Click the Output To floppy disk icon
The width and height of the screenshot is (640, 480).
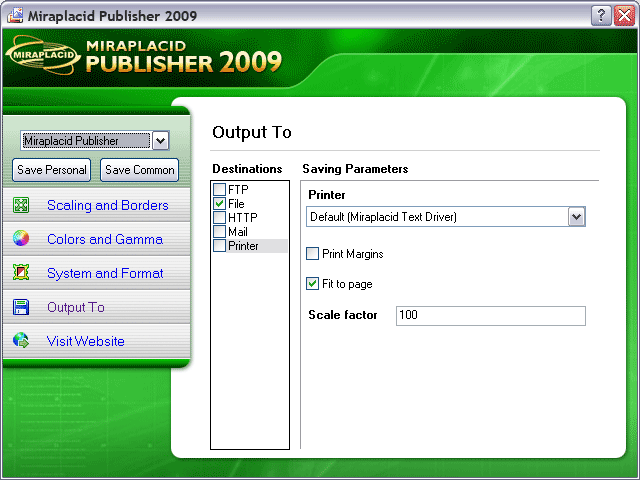[21, 307]
